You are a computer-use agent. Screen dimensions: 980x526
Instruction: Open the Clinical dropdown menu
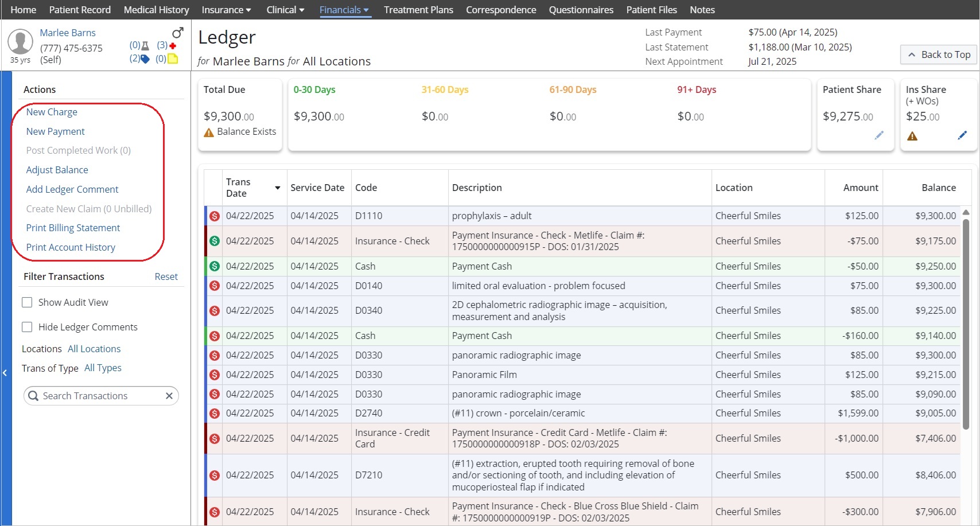(285, 10)
